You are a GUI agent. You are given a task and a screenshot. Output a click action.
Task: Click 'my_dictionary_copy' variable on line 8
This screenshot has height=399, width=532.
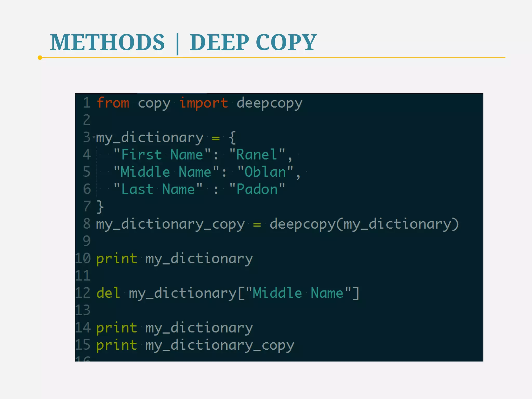pyautogui.click(x=170, y=224)
